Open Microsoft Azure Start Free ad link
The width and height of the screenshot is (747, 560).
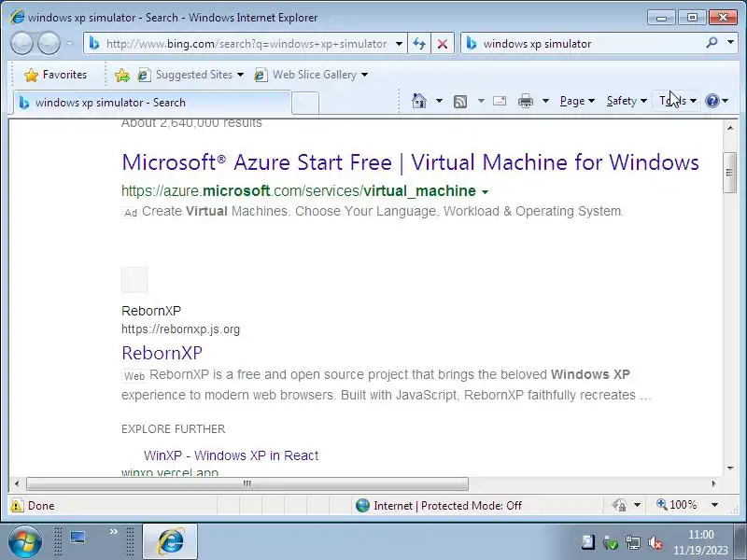click(x=410, y=162)
